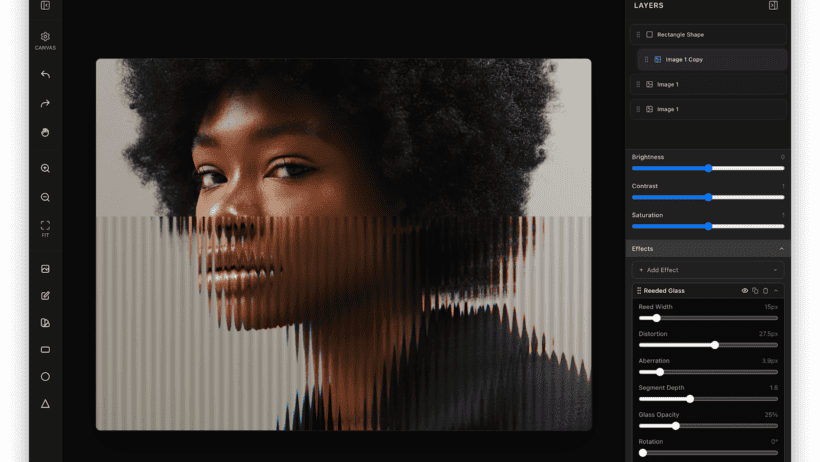Delete the Reeded Glass effect

point(766,291)
